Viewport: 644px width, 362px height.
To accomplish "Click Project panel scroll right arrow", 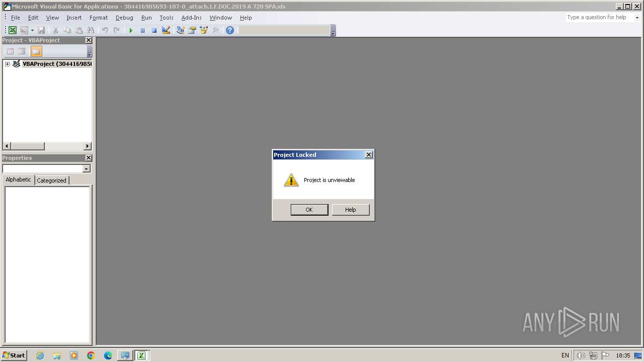I will point(88,146).
